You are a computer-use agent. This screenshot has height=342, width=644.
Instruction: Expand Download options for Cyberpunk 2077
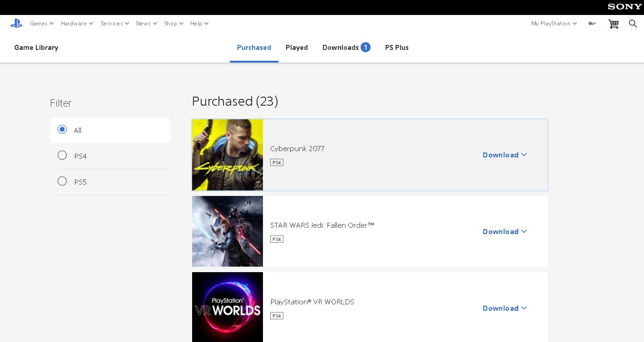pyautogui.click(x=505, y=155)
